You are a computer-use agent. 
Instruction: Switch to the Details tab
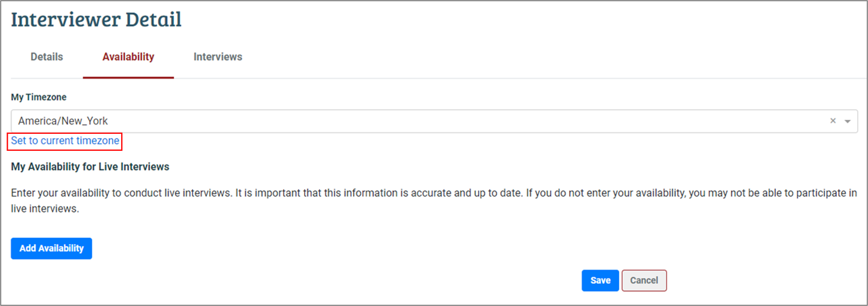click(46, 57)
